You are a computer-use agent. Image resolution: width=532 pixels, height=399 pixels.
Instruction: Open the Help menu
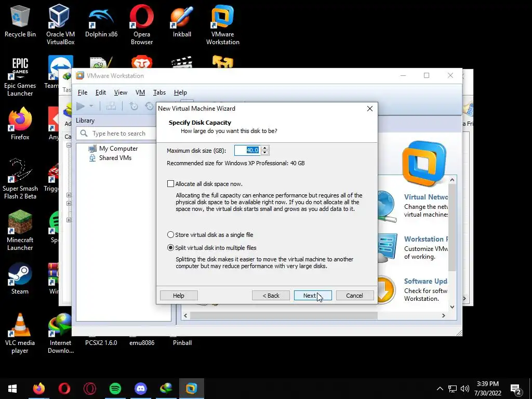(x=180, y=92)
